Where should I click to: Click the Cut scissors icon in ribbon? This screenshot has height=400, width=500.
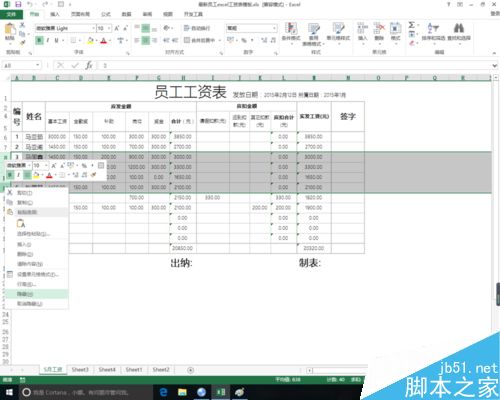coord(22,25)
